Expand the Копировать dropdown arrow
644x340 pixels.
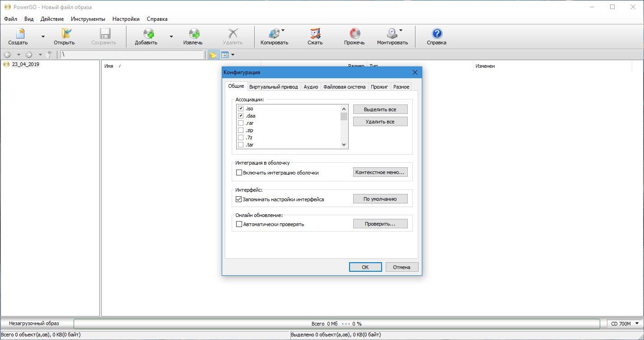[x=283, y=31]
